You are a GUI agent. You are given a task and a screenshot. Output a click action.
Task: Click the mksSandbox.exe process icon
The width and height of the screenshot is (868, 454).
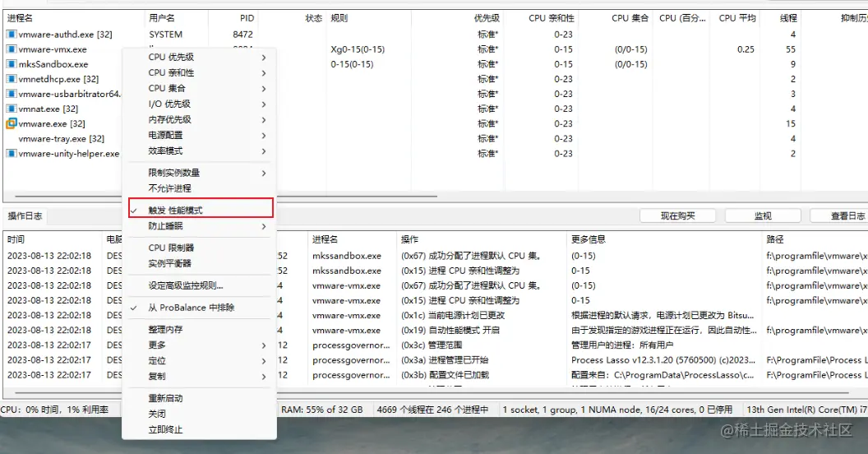tap(11, 64)
